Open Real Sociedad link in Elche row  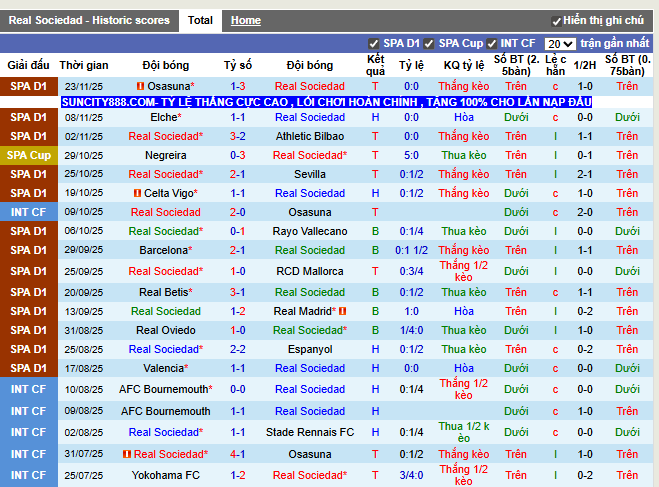(310, 117)
